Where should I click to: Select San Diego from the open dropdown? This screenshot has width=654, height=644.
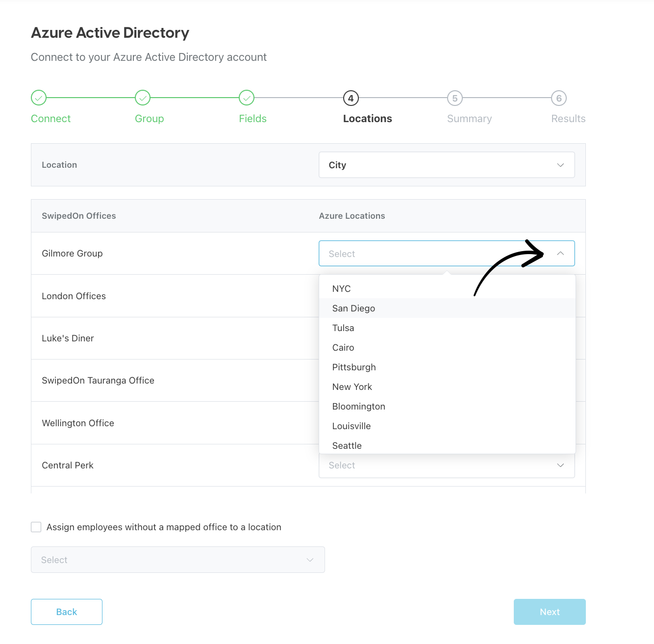353,308
